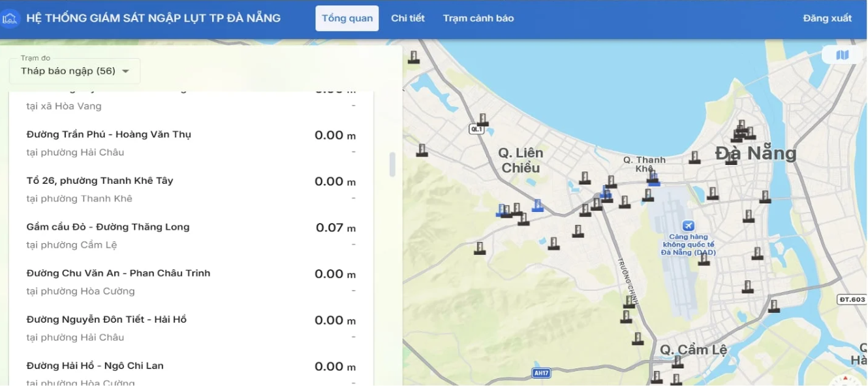Click the Da Nang airport plane icon
The width and height of the screenshot is (868, 386).
point(688,226)
